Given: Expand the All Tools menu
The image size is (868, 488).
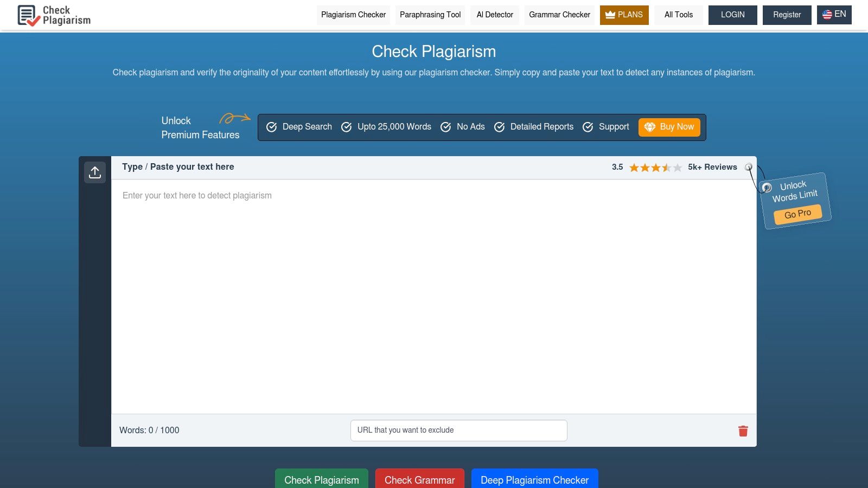Looking at the screenshot, I should coord(678,15).
